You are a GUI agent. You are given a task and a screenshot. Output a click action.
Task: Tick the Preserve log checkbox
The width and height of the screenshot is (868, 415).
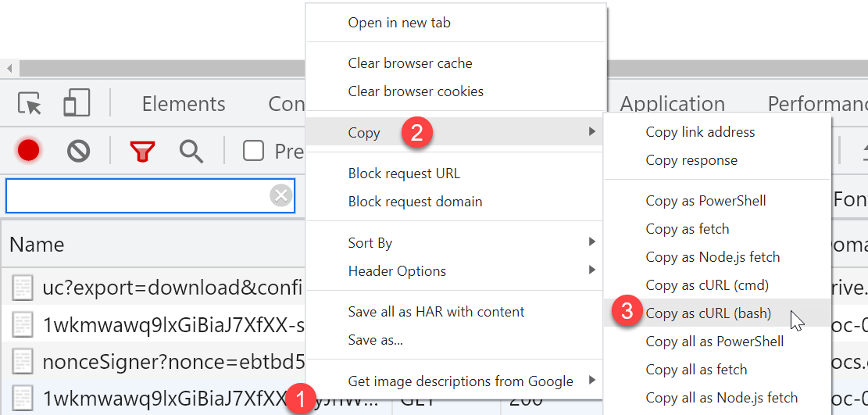click(x=254, y=151)
